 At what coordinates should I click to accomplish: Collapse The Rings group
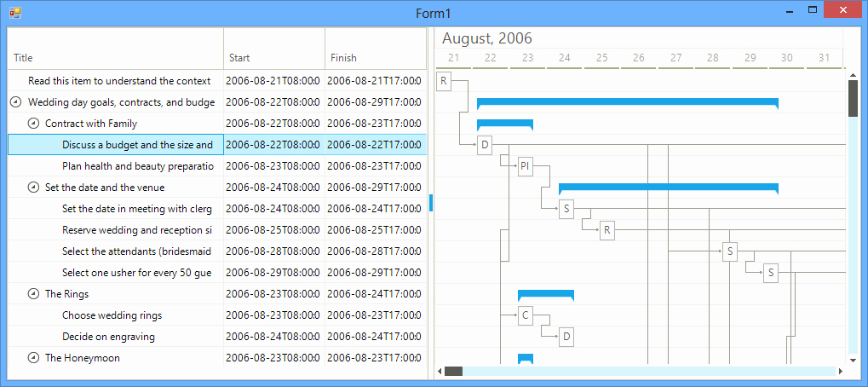[x=33, y=294]
